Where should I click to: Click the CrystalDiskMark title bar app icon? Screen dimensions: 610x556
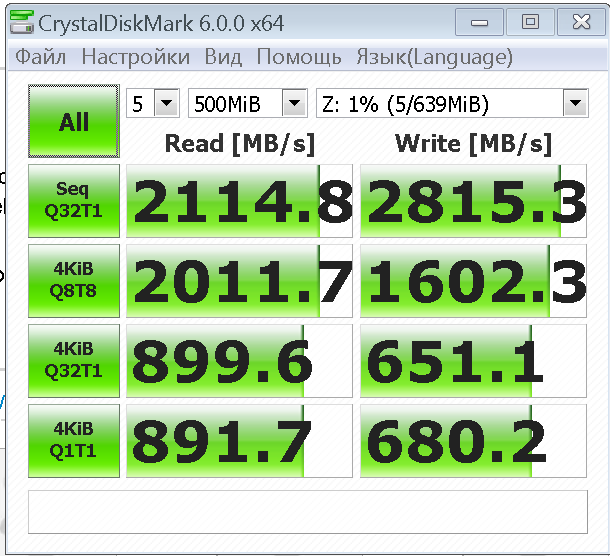coord(22,22)
